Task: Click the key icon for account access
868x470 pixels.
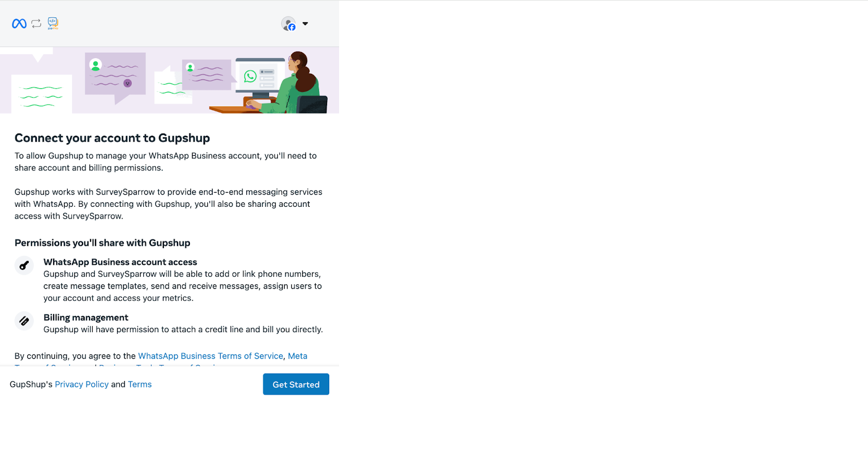Action: tap(24, 265)
